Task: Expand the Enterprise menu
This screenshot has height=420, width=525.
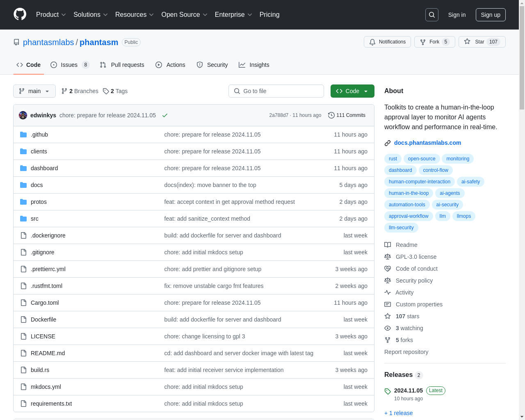Action: pos(233,15)
